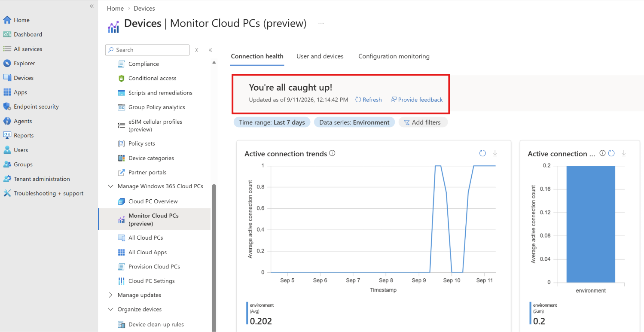Click download icon on Active connection trends chart
This screenshot has width=644, height=332.
coord(495,153)
